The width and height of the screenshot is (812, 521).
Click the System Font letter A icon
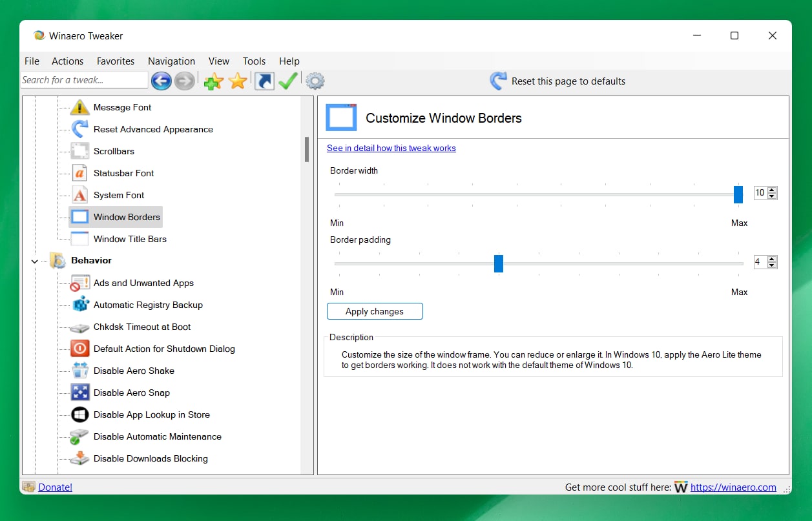pos(79,195)
